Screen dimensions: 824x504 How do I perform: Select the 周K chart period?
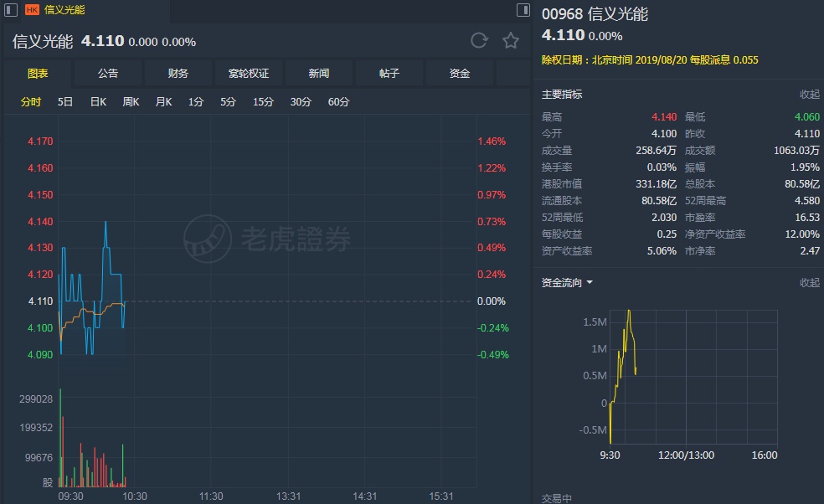coord(131,102)
